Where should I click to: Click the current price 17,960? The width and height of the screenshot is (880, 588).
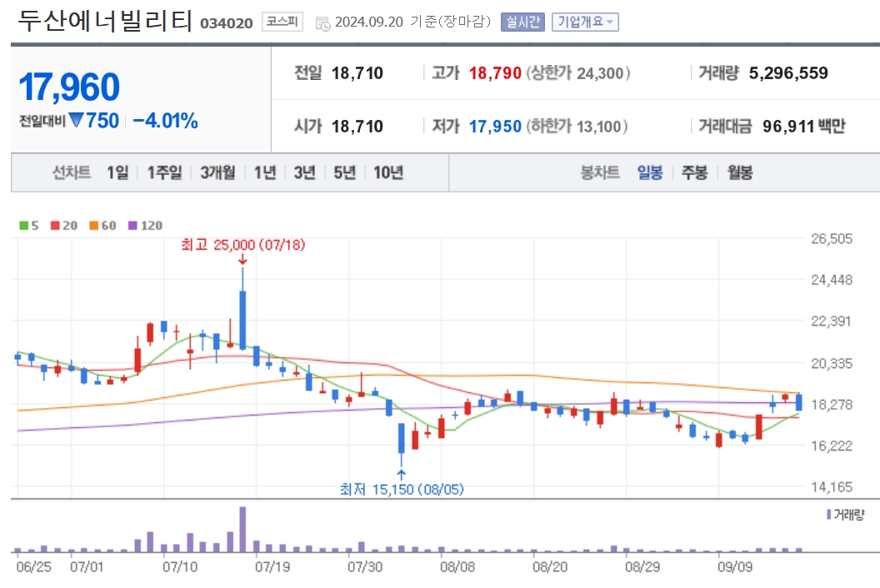click(69, 87)
